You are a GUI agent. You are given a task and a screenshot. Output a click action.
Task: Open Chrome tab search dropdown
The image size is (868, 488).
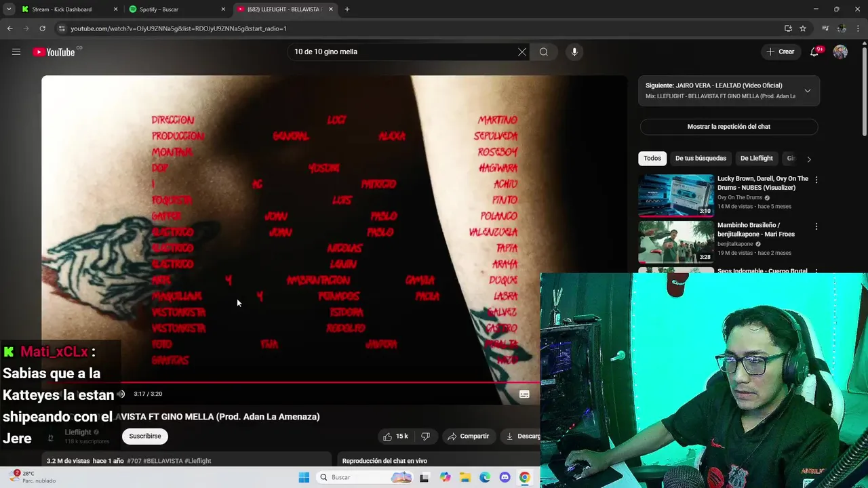[x=9, y=9]
